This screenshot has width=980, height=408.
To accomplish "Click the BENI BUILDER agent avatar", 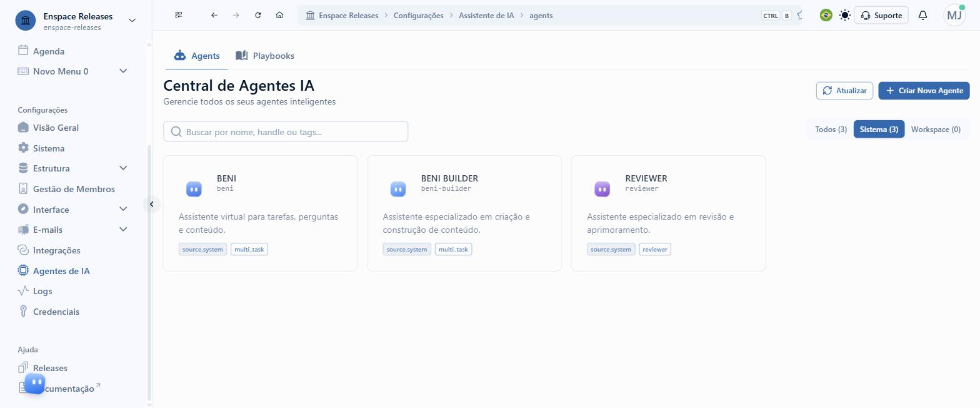I will coord(398,188).
